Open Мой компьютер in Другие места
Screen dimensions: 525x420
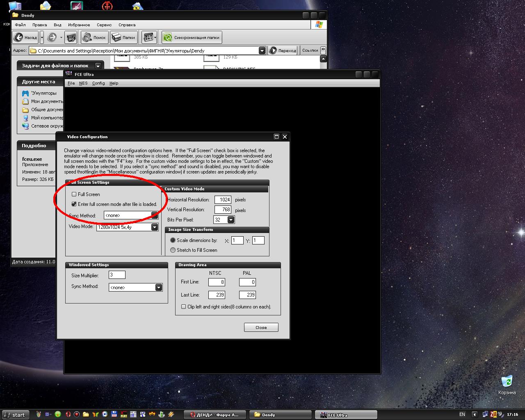point(43,118)
